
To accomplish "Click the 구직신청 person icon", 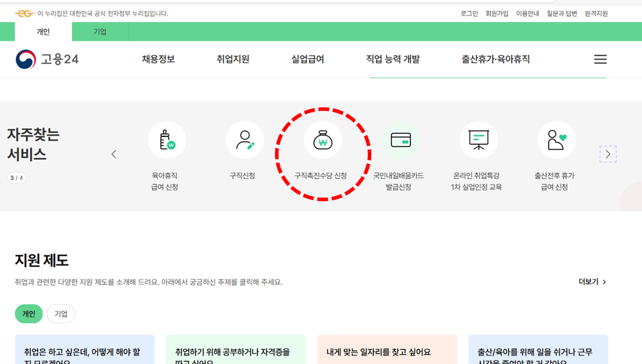I will point(245,139).
